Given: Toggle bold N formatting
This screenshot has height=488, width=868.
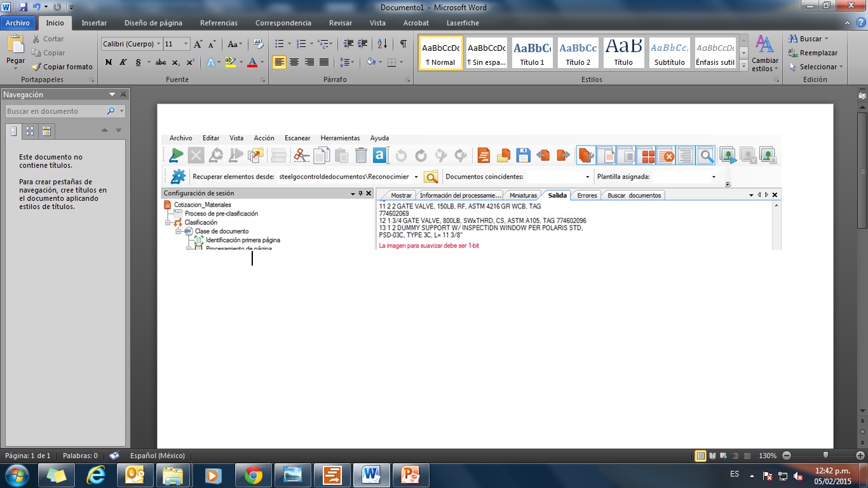Looking at the screenshot, I should click(x=109, y=62).
